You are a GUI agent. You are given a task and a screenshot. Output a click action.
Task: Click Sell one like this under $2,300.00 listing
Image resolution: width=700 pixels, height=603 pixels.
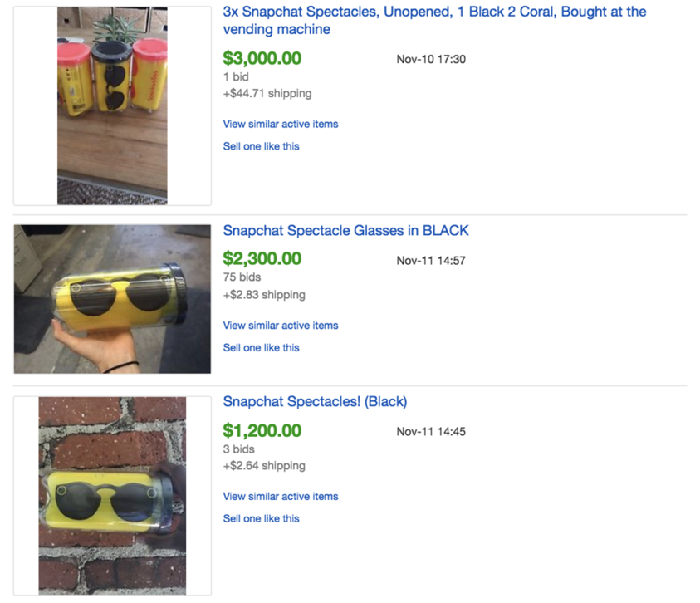click(x=261, y=348)
